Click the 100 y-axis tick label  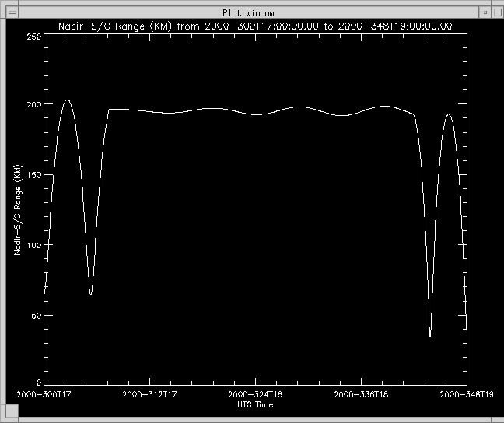tap(33, 245)
